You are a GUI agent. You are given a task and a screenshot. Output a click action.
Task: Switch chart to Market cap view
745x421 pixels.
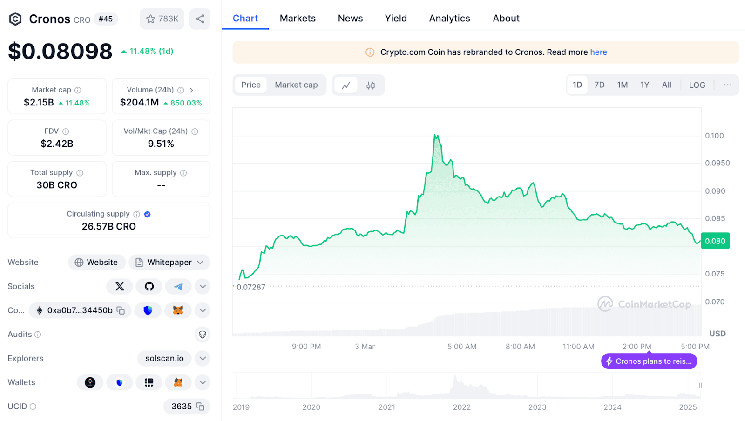tap(296, 85)
